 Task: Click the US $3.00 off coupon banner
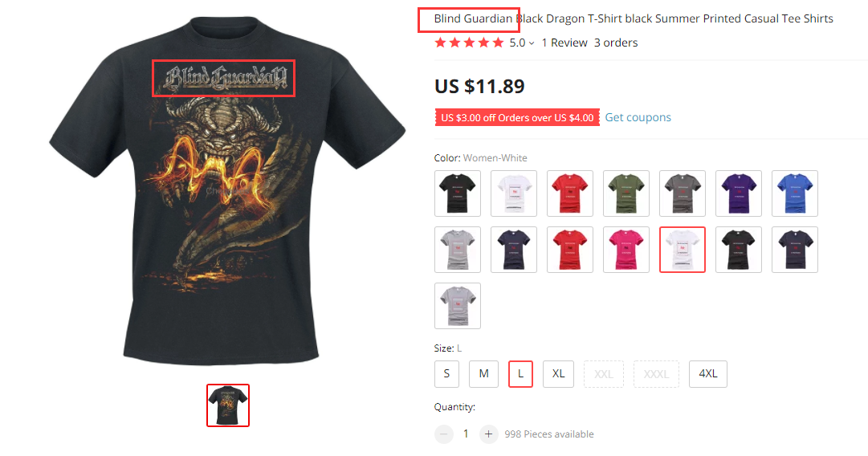pyautogui.click(x=517, y=117)
